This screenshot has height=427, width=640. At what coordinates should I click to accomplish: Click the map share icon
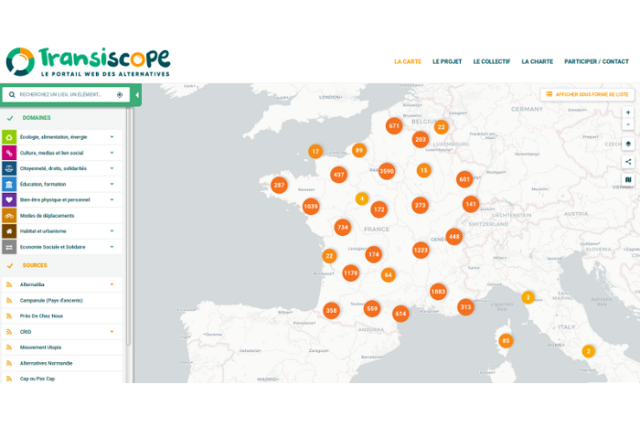[x=628, y=161]
